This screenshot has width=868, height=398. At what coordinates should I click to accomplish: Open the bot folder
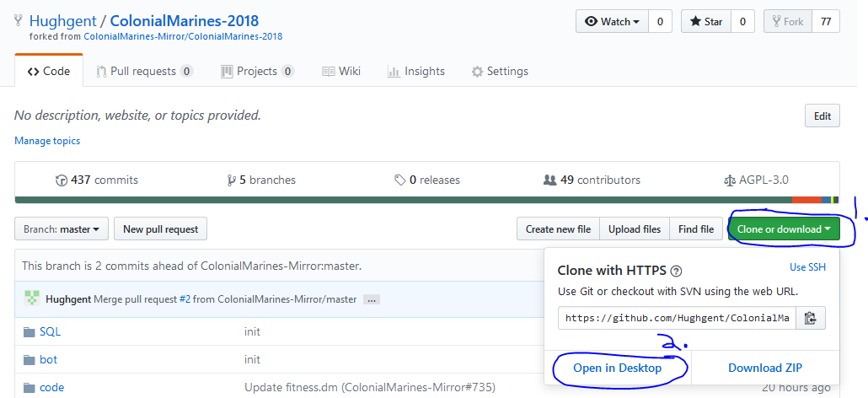49,359
